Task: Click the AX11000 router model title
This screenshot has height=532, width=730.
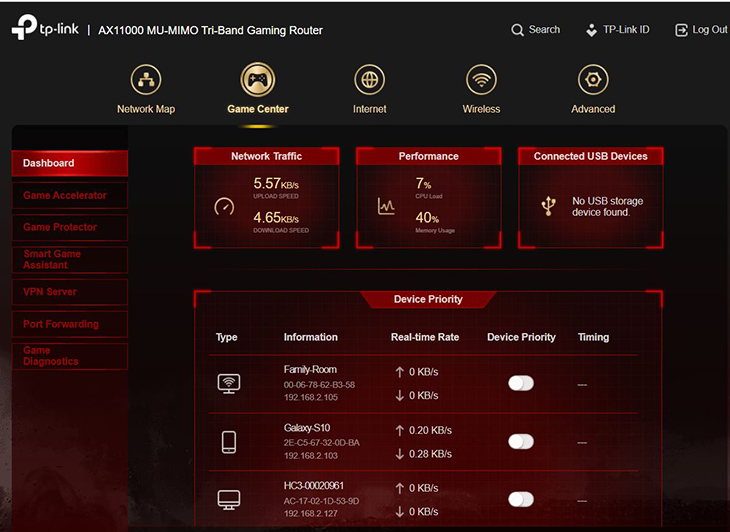Action: [210, 30]
